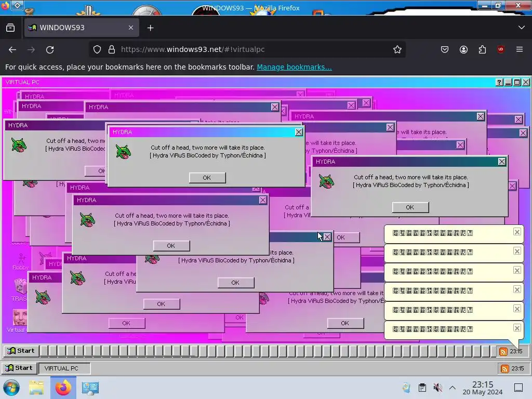
Task: Toggle the muted volume tray icon
Action: click(437, 388)
